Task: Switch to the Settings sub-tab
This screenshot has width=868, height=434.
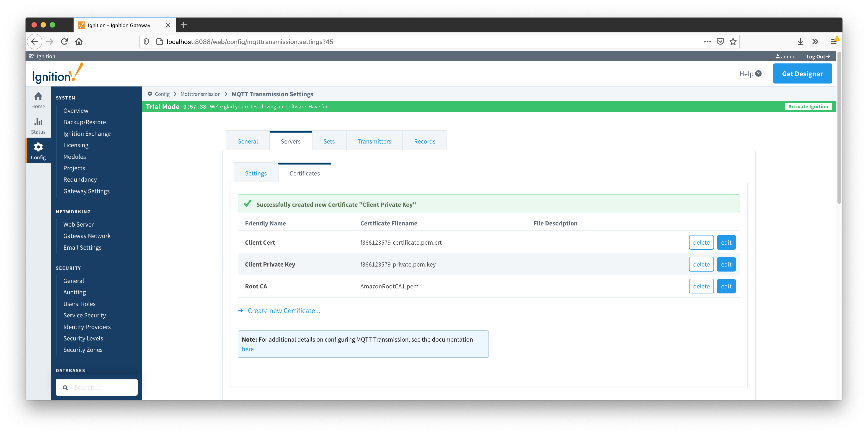Action: point(256,173)
